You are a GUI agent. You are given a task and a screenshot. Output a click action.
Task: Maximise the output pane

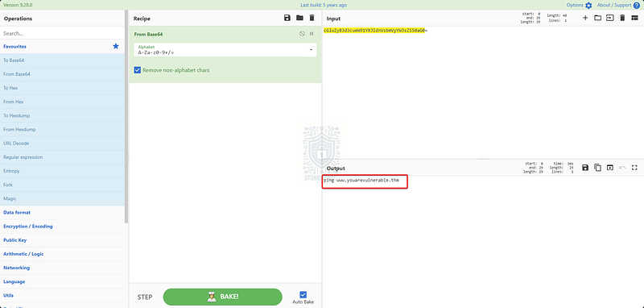click(634, 168)
